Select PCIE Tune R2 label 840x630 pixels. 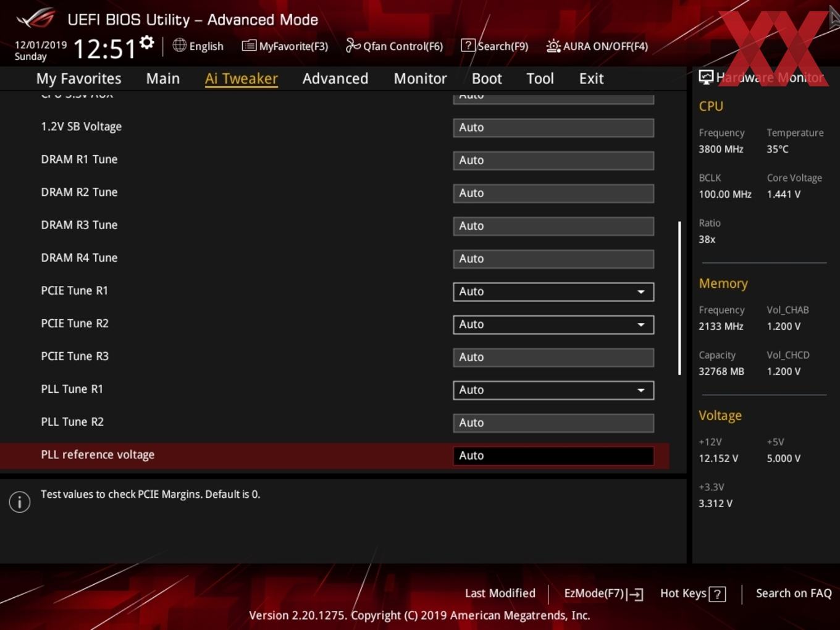[x=75, y=323]
